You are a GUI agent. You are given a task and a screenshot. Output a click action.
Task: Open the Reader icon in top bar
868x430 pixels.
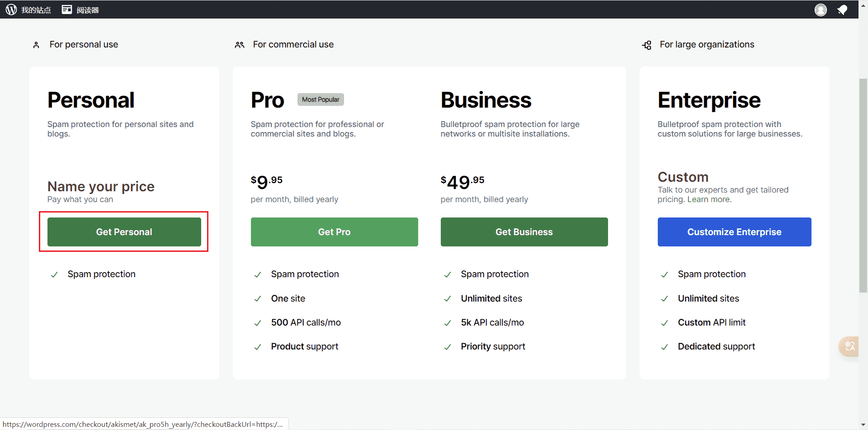click(x=67, y=9)
